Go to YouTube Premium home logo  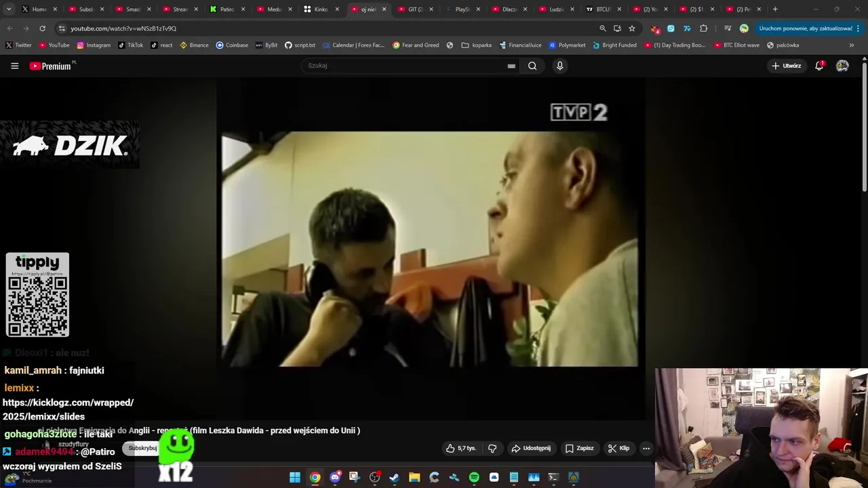(x=50, y=66)
